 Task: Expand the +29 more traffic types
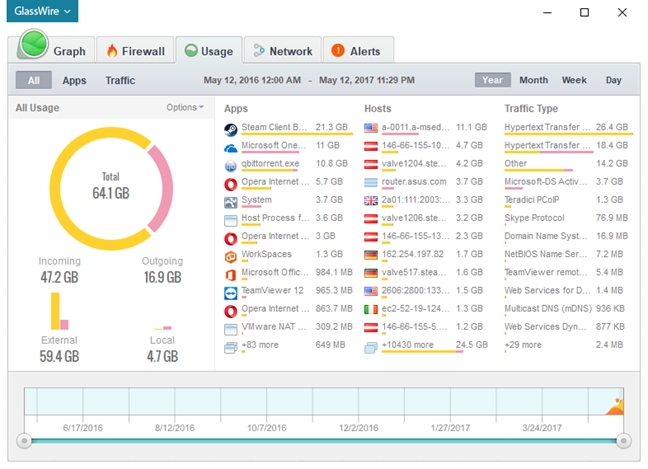523,345
